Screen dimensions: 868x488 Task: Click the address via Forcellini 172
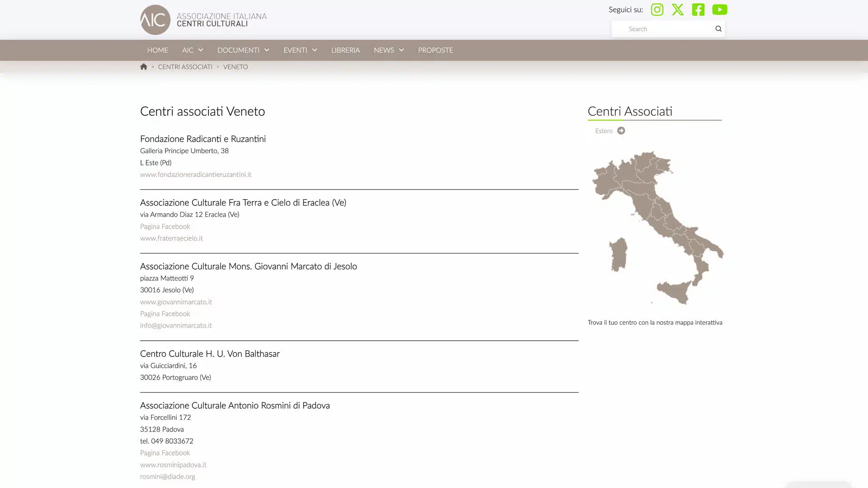pyautogui.click(x=165, y=418)
